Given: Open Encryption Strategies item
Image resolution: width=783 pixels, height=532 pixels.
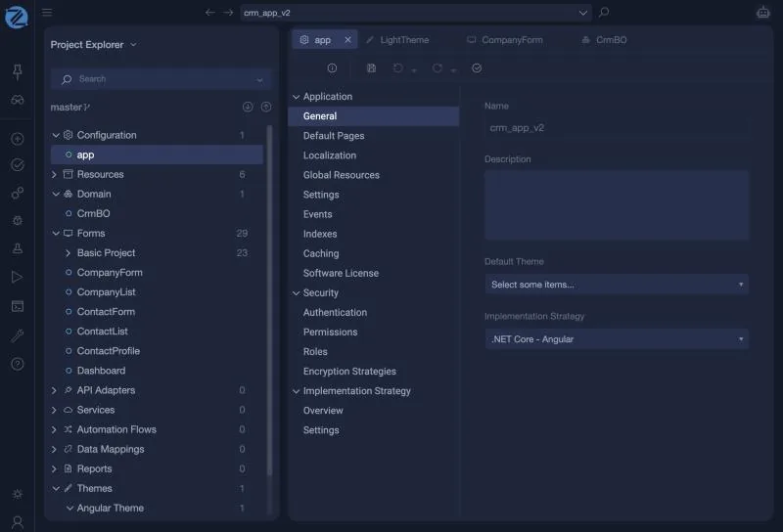Looking at the screenshot, I should tap(349, 372).
